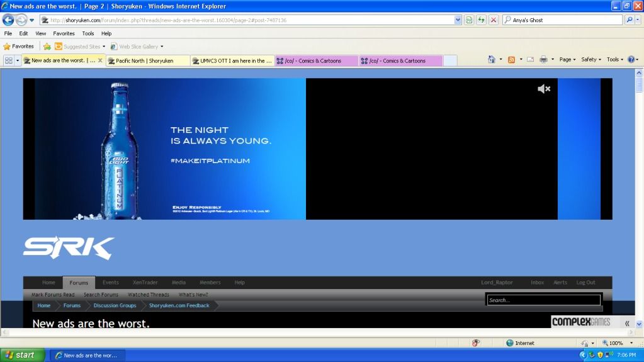644x362 pixels.
Task: Click Search Forums link
Action: pyautogui.click(x=101, y=295)
